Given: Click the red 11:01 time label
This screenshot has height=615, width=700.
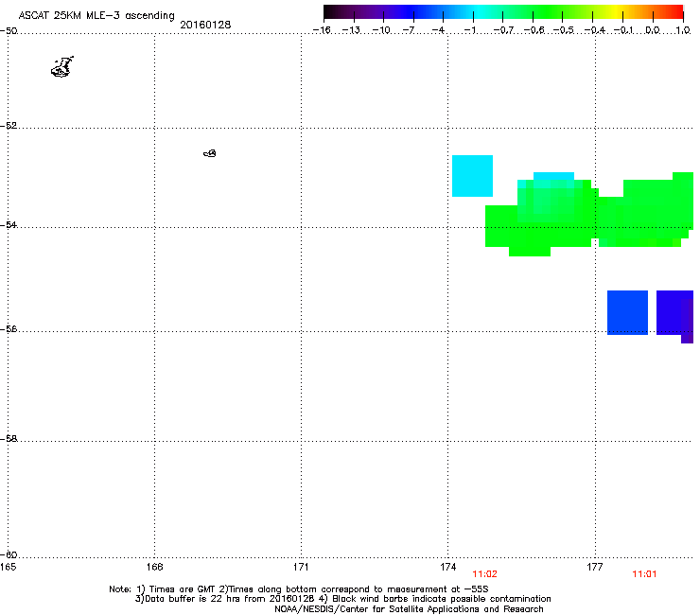Looking at the screenshot, I should click(644, 574).
